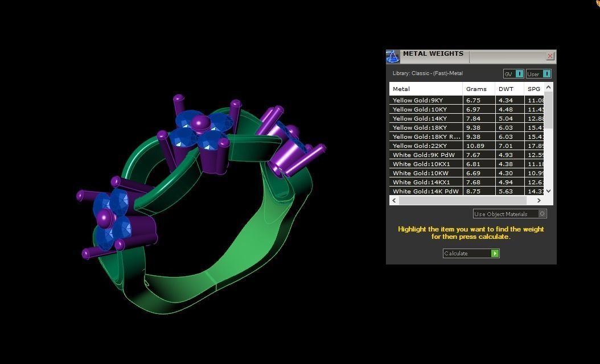Click the 7.84 grams cell
This screenshot has width=600, height=364.
(x=479, y=118)
